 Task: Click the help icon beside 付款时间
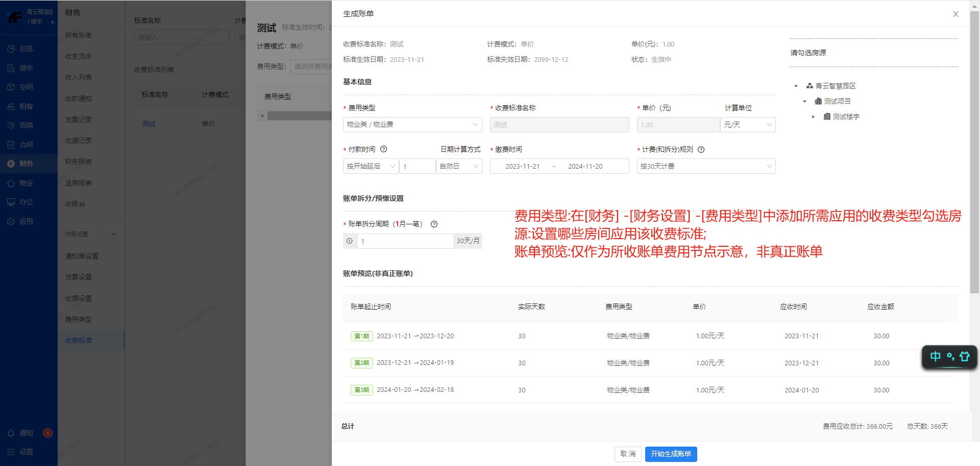(x=384, y=149)
